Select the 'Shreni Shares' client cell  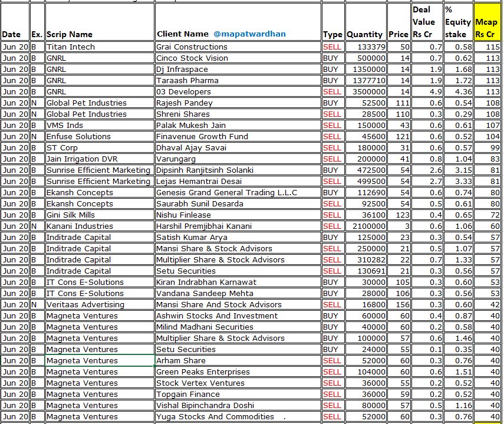click(238, 114)
